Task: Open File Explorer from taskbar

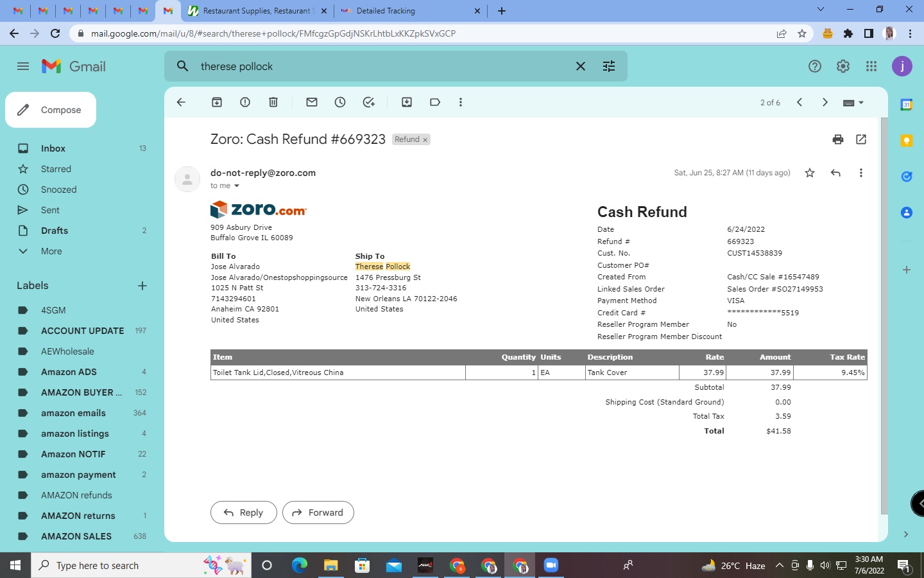Action: [x=330, y=565]
